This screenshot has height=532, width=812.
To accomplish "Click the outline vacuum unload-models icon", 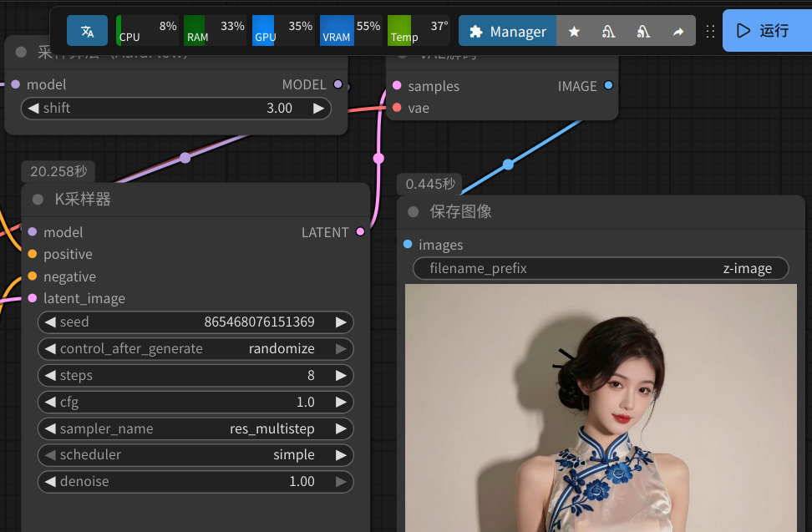I will [x=608, y=32].
